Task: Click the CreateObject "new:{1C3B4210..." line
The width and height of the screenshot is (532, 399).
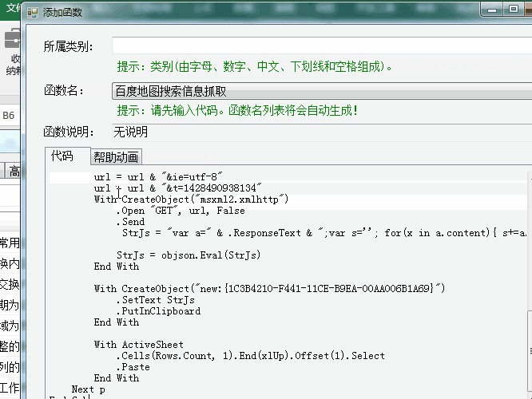Action: click(269, 289)
